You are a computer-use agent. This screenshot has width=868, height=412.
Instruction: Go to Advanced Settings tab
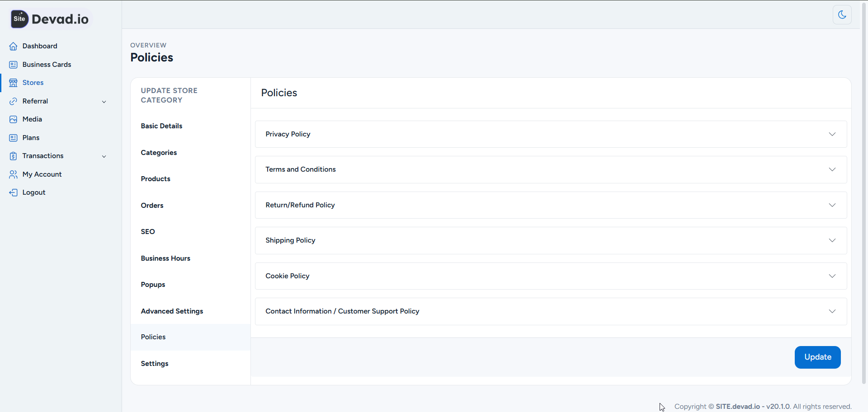(x=172, y=311)
